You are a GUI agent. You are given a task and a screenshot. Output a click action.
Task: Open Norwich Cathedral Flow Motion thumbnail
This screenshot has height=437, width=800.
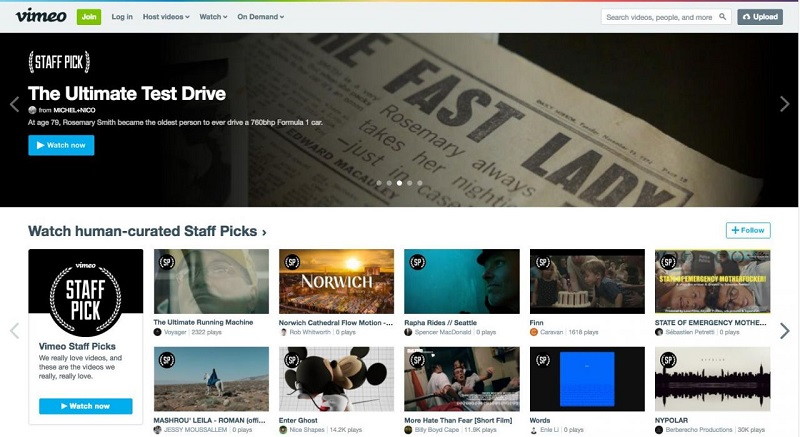(x=336, y=281)
